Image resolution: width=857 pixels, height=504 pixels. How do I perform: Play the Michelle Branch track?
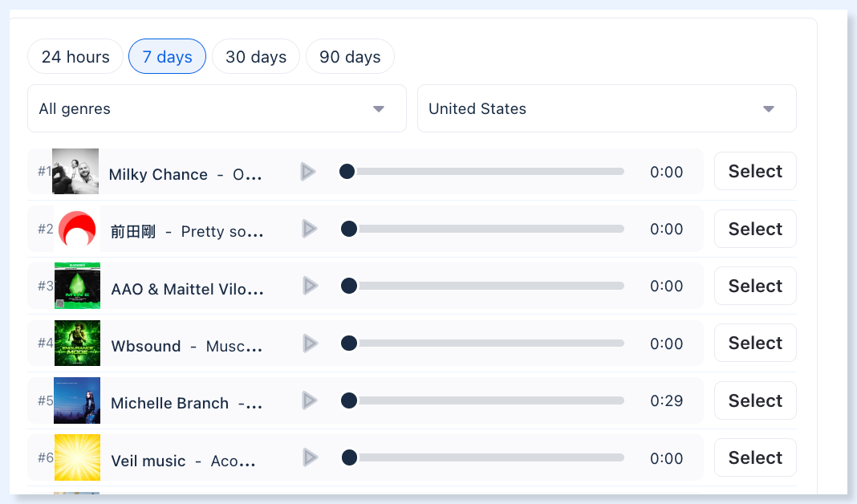(310, 400)
